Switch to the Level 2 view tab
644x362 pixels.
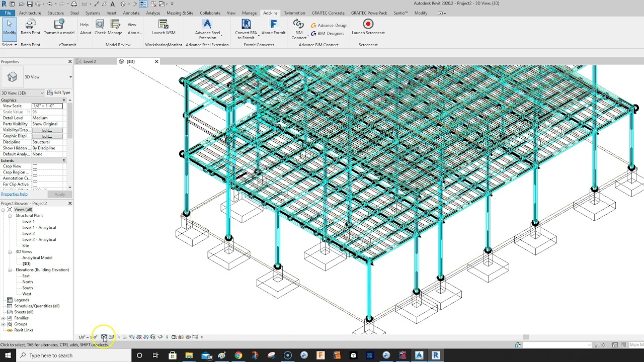click(90, 62)
